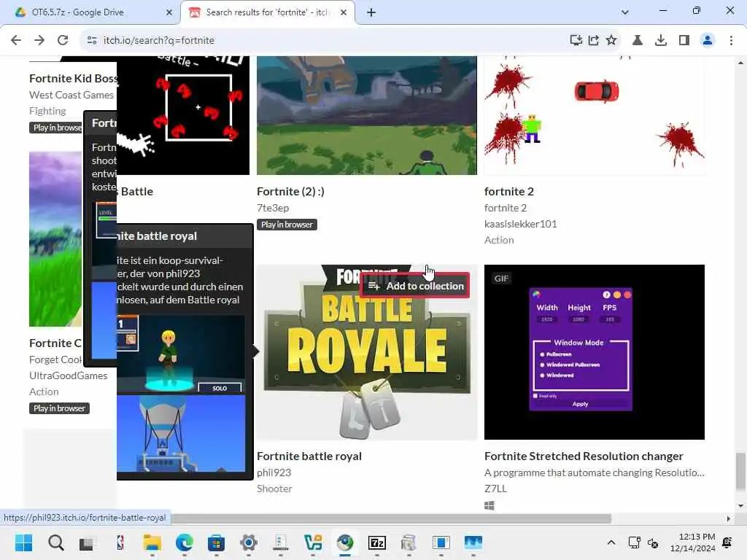Click the vertical scrollbar thumb
Screen dimensions: 747x560
(x=740, y=470)
